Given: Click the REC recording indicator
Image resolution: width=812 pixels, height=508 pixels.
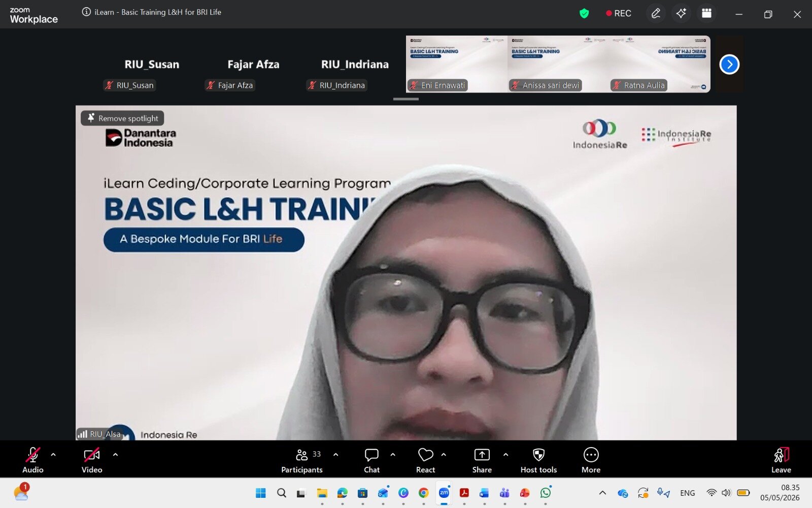Looking at the screenshot, I should [619, 14].
